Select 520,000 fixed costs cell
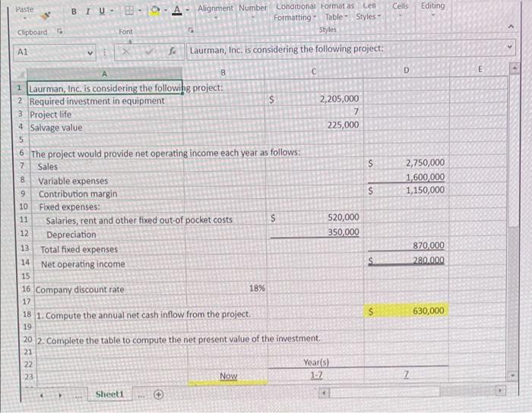This screenshot has width=532, height=413. click(315, 217)
